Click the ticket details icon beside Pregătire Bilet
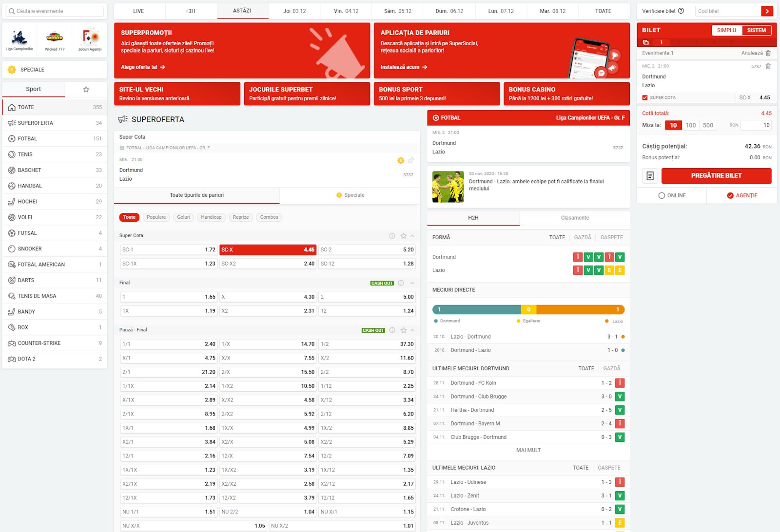 650,176
